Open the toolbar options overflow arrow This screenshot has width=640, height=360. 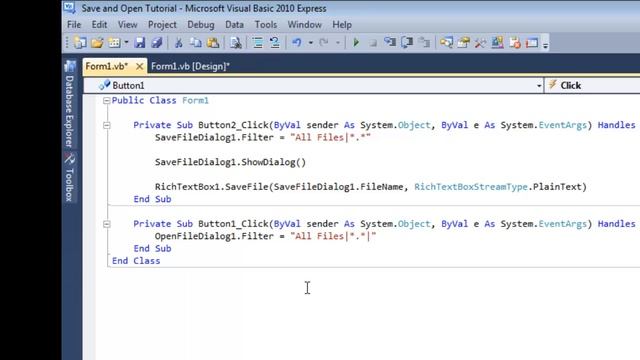point(545,45)
